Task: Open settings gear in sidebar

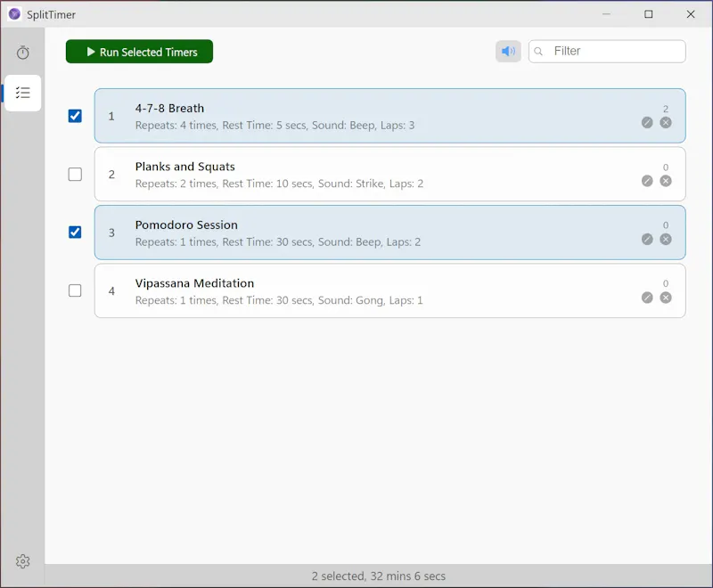Action: pos(23,561)
